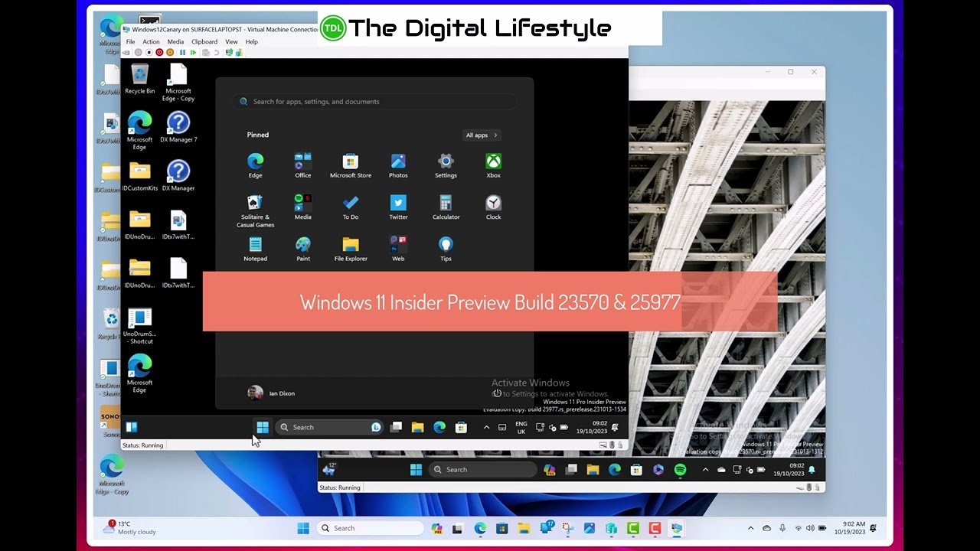Screen dimensions: 980x551
Task: Click the orange Save VM toolbar icon
Action: pos(170,52)
